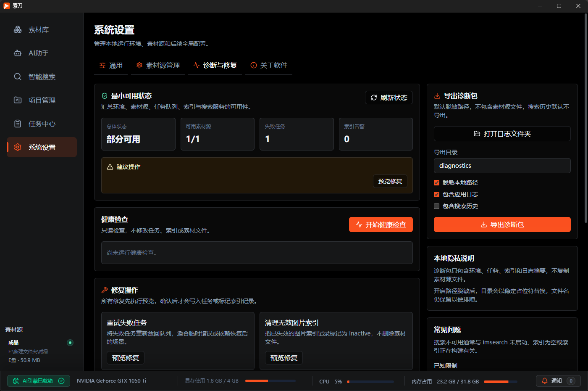Screen dimensions: 588x391
Task: Click the 素刀 app logo in title bar
Action: (x=7, y=6)
